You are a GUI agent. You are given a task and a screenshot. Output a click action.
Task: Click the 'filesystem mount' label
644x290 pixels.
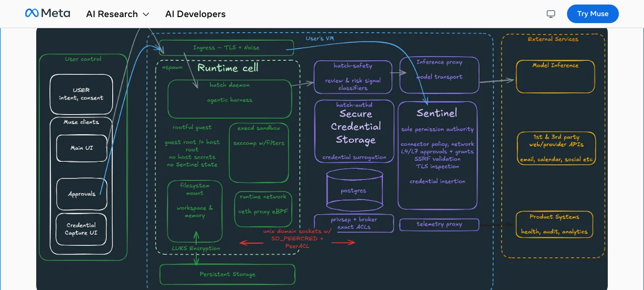coord(195,189)
